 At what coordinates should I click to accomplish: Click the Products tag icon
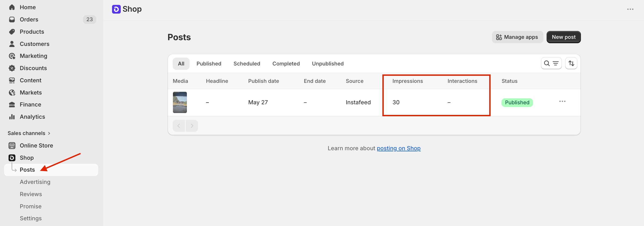[x=12, y=32]
